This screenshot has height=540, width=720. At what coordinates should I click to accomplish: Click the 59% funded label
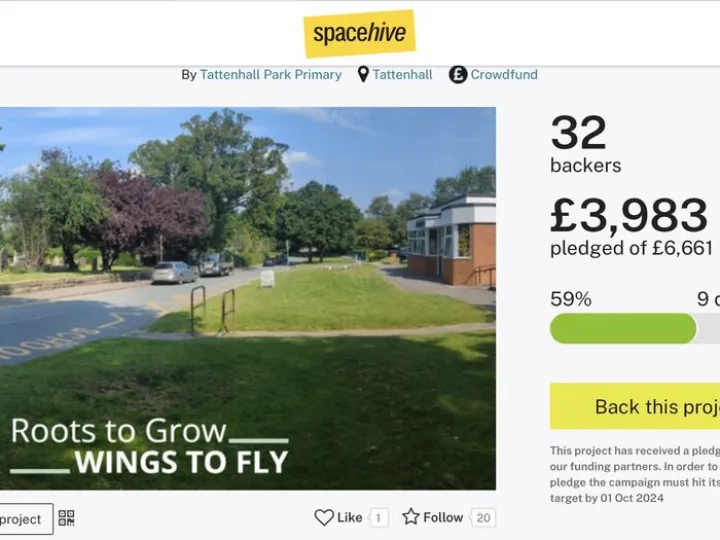[571, 299]
